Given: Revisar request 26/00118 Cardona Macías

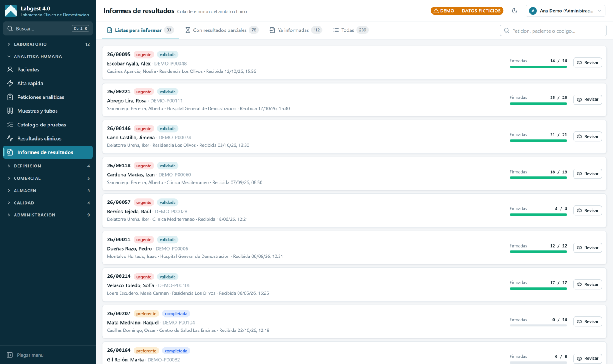Looking at the screenshot, I should point(587,174).
